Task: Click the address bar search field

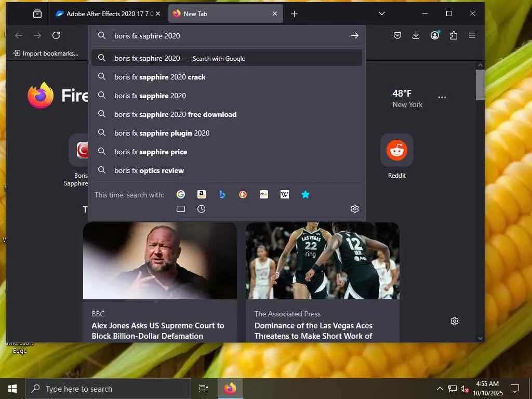Action: pos(227,36)
